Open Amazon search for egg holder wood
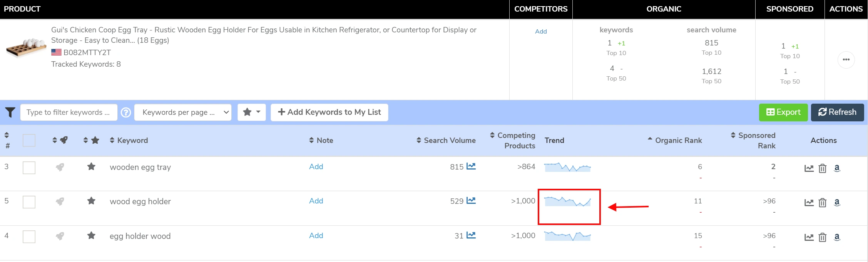 (837, 237)
